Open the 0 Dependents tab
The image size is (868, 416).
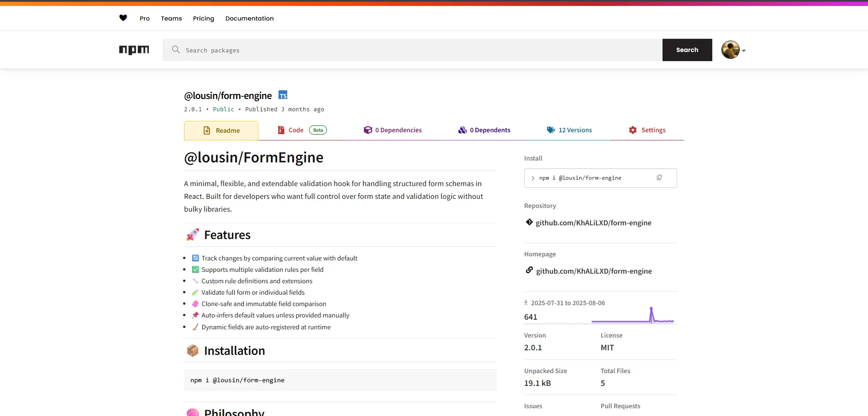click(484, 130)
